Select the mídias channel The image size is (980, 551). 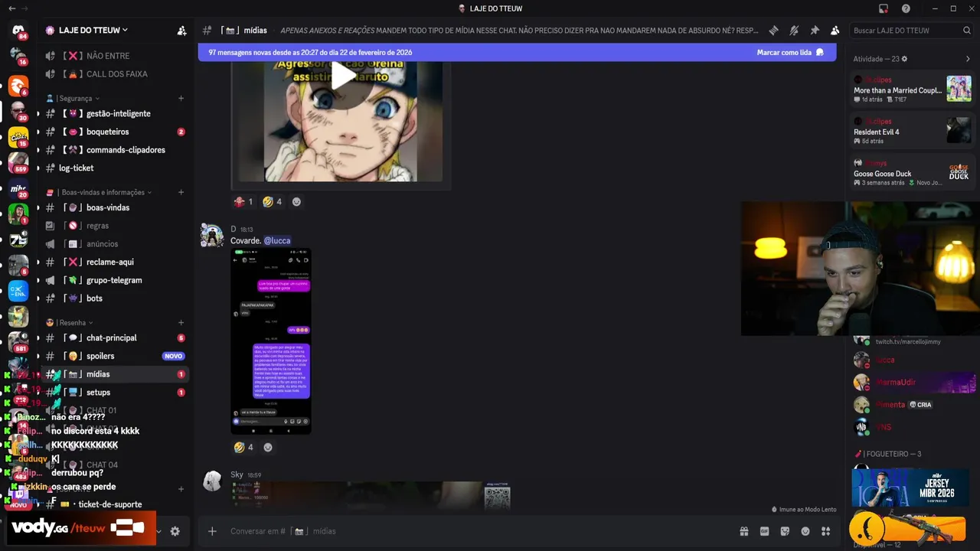115,374
